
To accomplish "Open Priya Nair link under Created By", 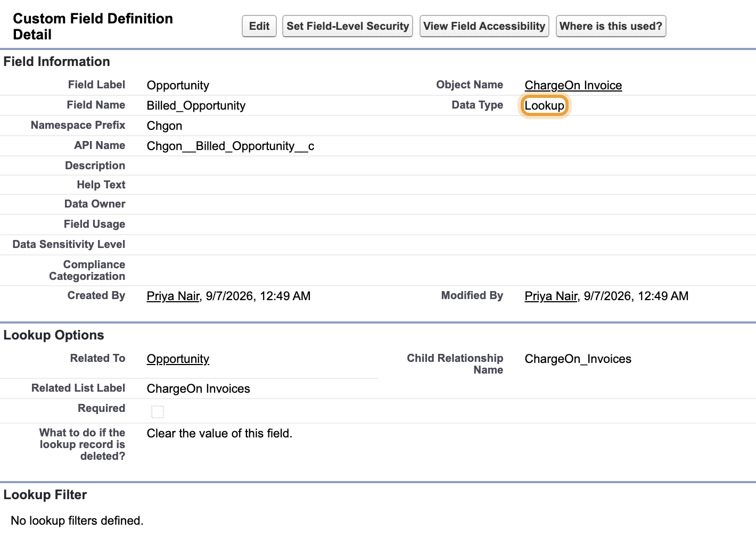I will point(173,296).
